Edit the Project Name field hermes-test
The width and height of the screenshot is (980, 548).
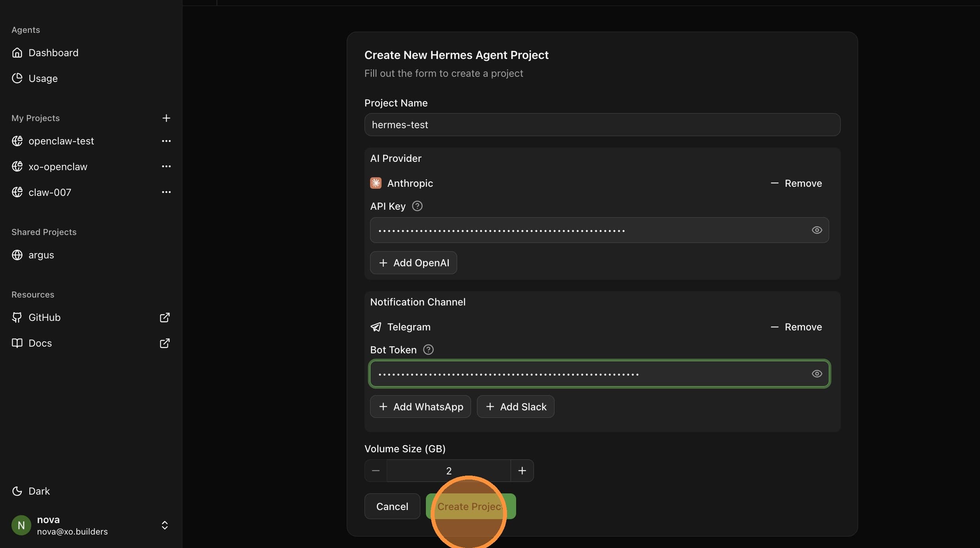coord(602,125)
